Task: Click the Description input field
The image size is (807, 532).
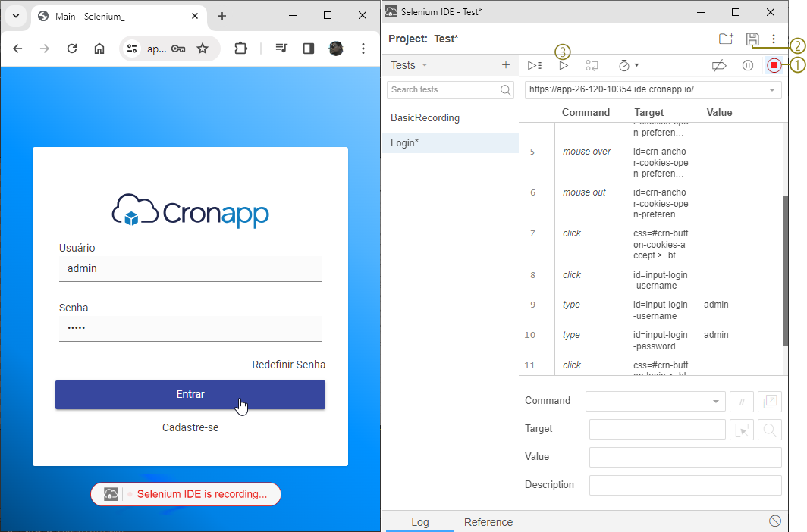Action: coord(685,485)
